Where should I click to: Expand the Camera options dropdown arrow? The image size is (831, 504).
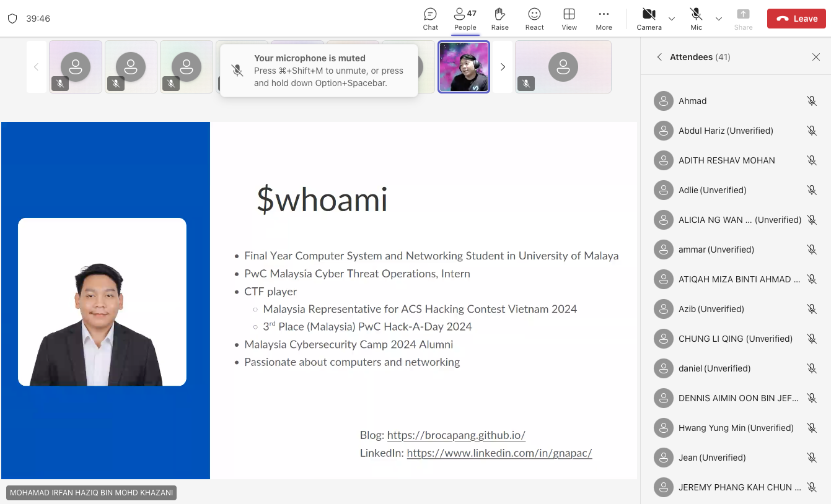672,19
